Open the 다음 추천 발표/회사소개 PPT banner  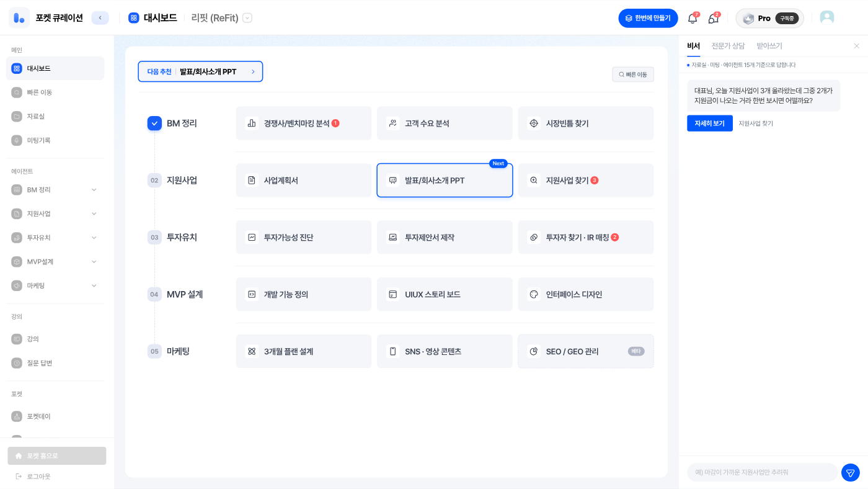(200, 71)
